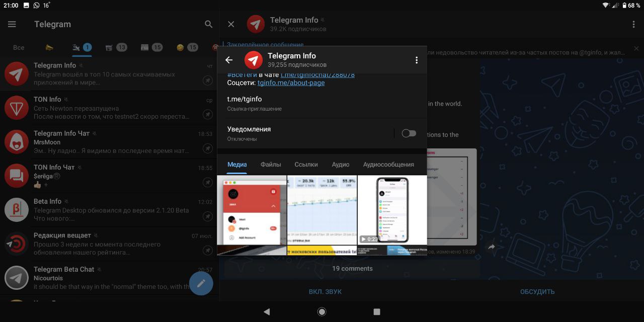Switch to the Все folder tab
This screenshot has height=322, width=644.
pyautogui.click(x=19, y=47)
